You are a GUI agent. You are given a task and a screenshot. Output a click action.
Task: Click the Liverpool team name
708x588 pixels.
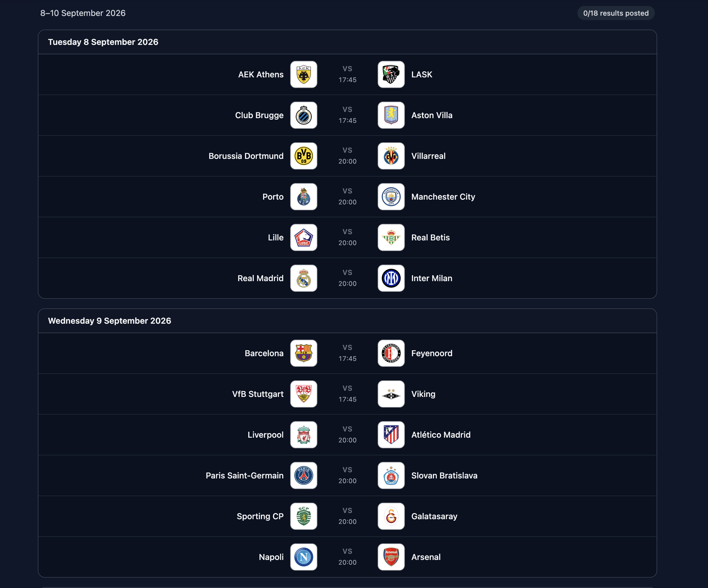tap(265, 435)
